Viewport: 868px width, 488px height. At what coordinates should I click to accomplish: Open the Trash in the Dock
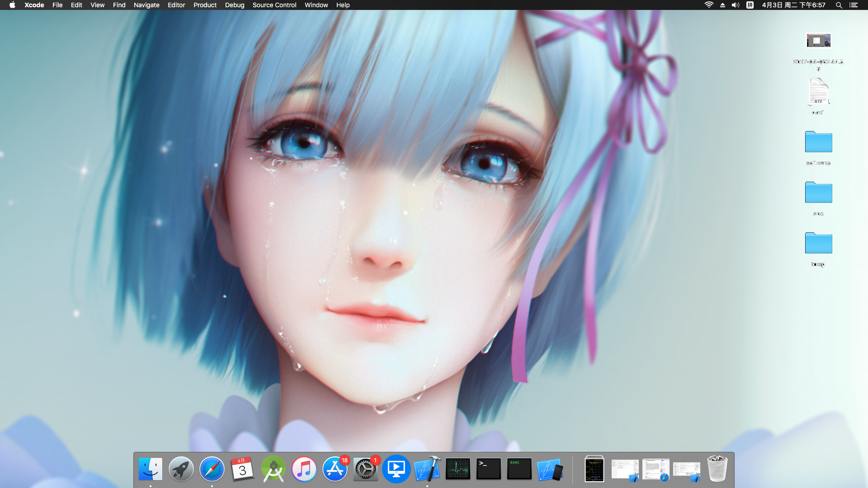(x=717, y=469)
